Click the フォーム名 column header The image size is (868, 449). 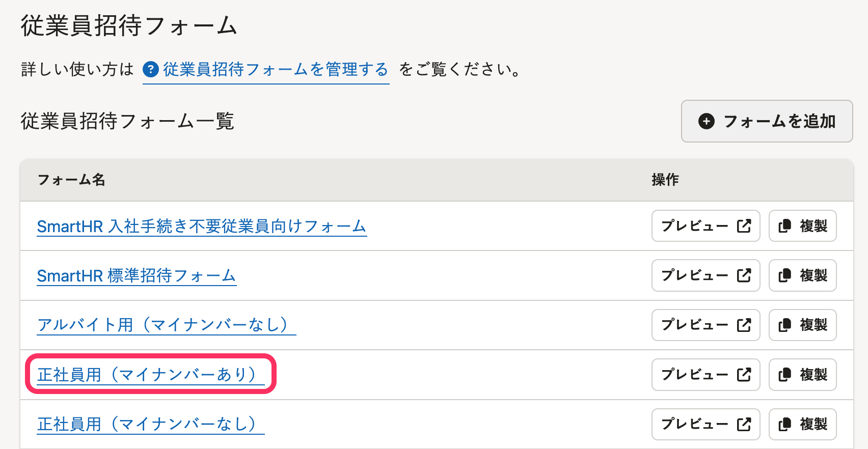pos(71,180)
